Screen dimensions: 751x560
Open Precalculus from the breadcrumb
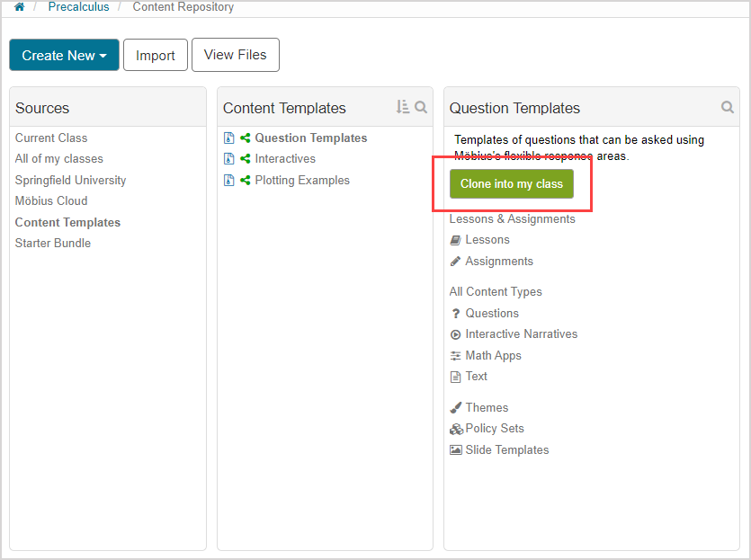pyautogui.click(x=78, y=7)
